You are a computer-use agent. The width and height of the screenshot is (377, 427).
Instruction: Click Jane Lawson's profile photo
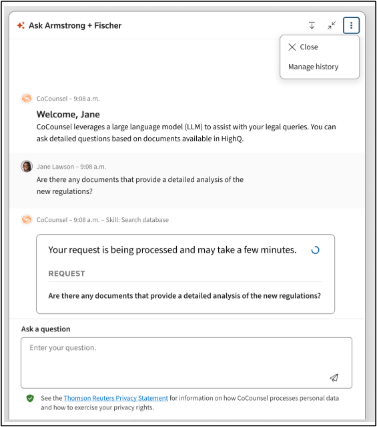pyautogui.click(x=27, y=166)
